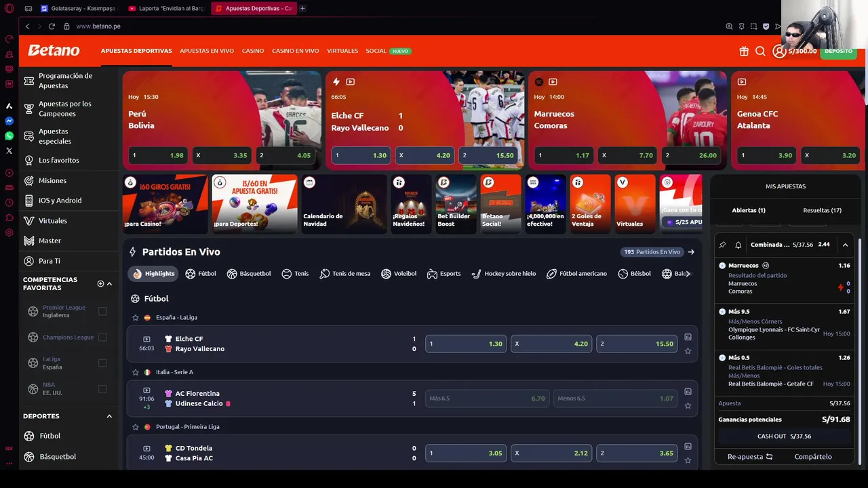
Task: Check the Premier League Inglaterra checkbox
Action: point(102,311)
